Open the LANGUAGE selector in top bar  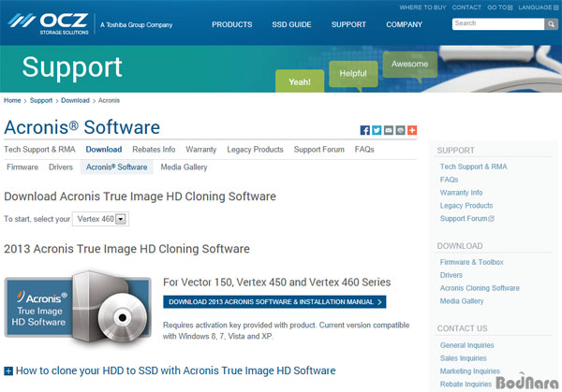(539, 7)
